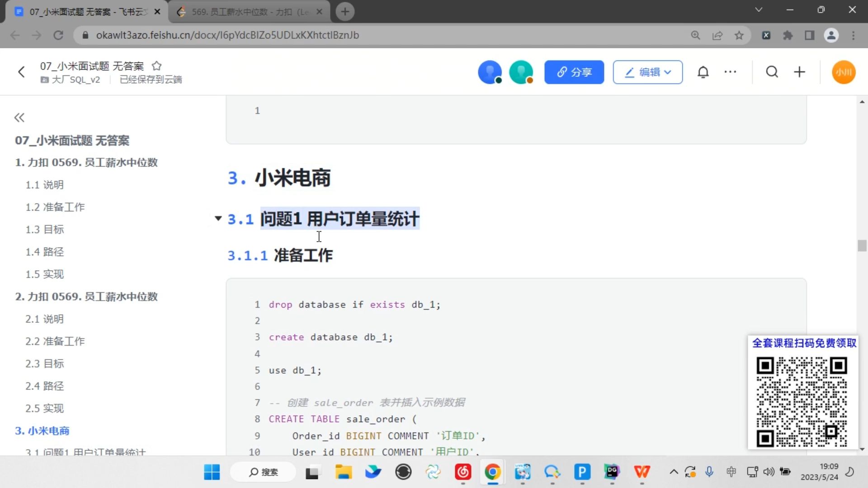The image size is (868, 488).
Task: Open the orange user profile avatar
Action: click(844, 72)
